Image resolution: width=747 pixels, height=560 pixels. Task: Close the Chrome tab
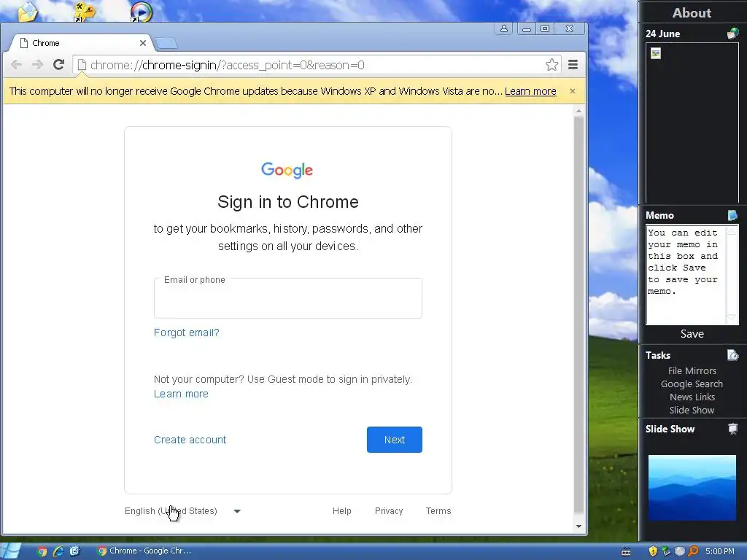coord(143,43)
